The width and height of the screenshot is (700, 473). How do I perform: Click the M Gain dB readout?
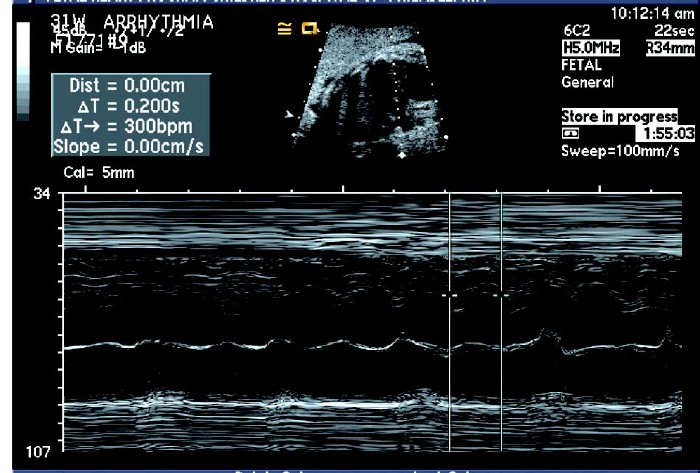tap(98, 47)
